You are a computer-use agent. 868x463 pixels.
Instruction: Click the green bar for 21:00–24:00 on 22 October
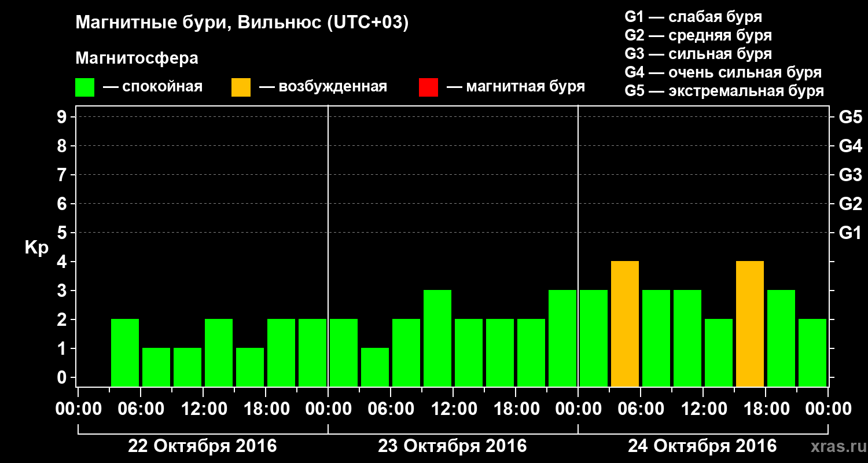(312, 353)
